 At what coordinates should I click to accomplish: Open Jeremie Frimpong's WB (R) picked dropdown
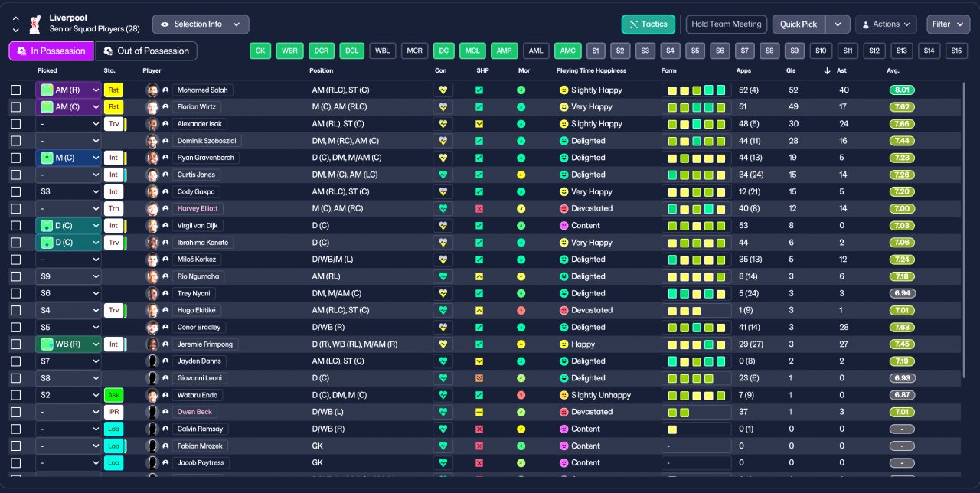pyautogui.click(x=69, y=344)
